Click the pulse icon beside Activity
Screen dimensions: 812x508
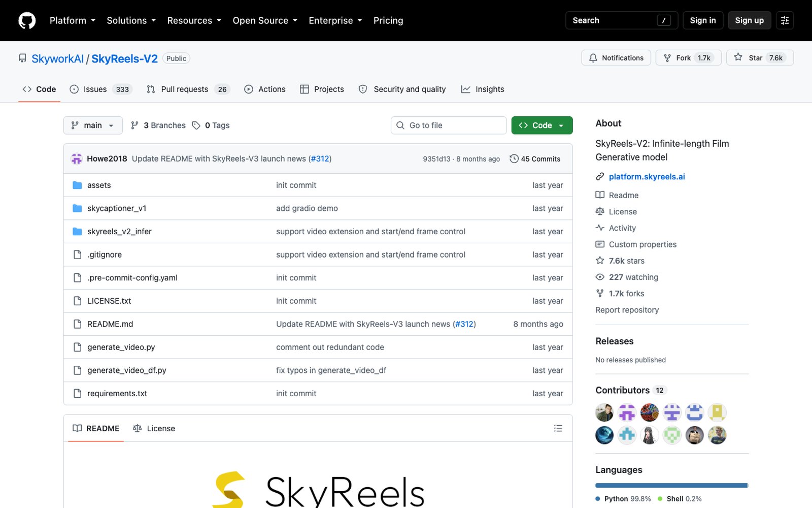tap(600, 228)
